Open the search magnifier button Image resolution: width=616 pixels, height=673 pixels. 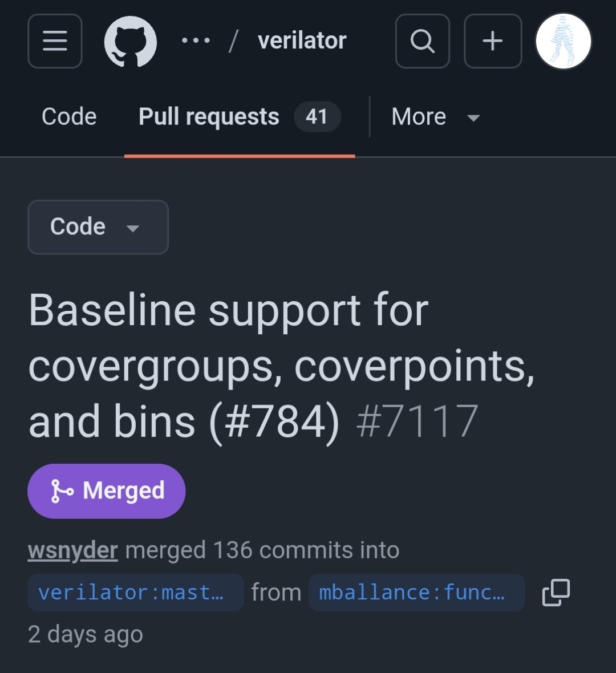coord(423,41)
